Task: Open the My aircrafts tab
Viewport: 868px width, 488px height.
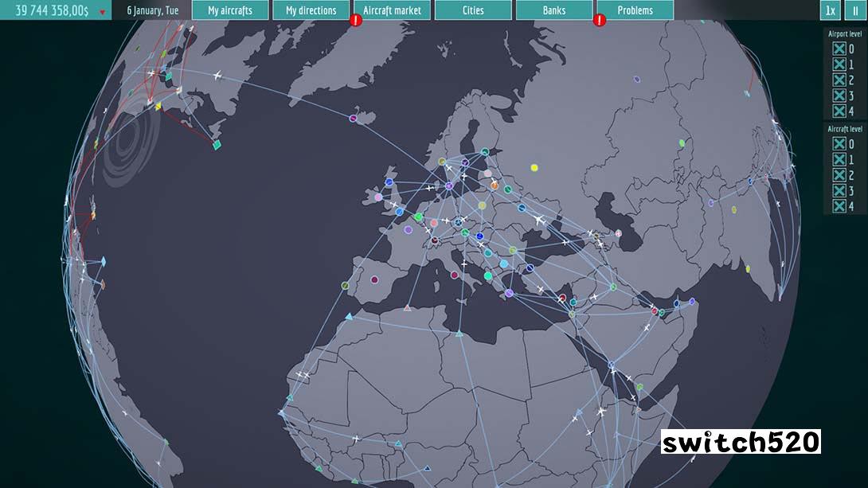Action: pyautogui.click(x=229, y=10)
